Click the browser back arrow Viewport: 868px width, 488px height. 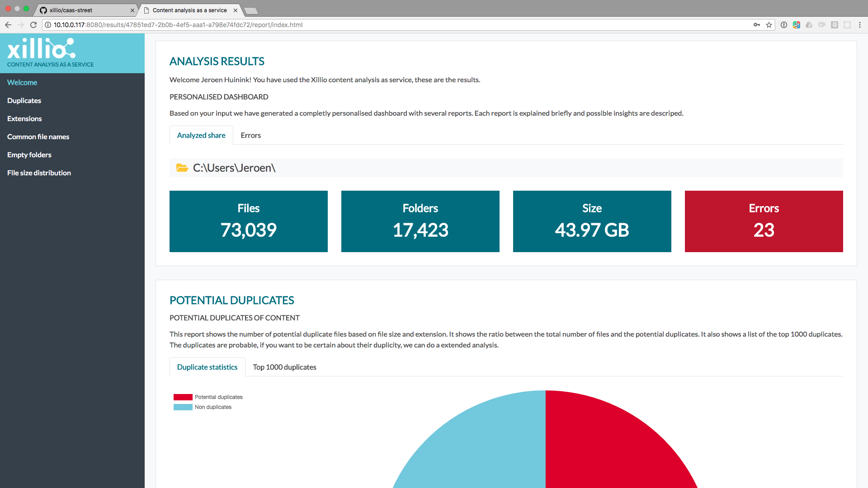(x=8, y=25)
